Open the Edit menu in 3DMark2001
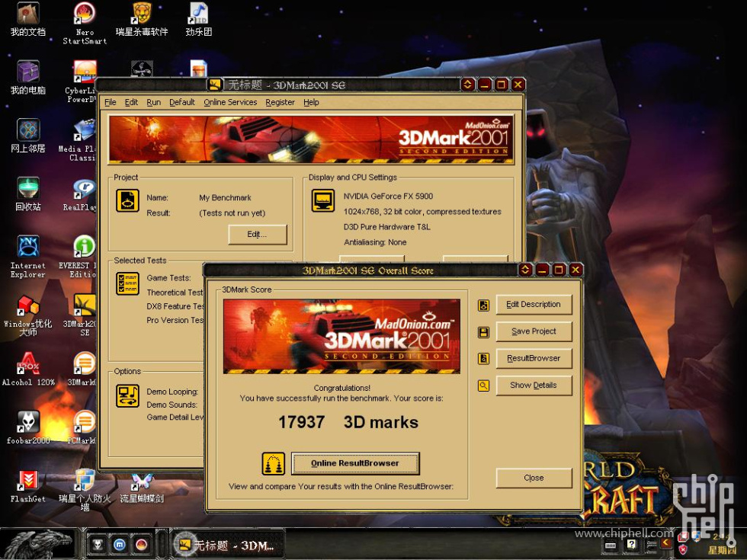Viewport: 747px width, 560px height. 131,102
